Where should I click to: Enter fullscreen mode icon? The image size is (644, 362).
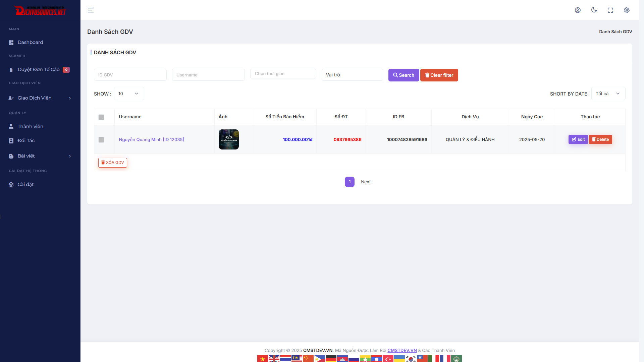(x=610, y=10)
